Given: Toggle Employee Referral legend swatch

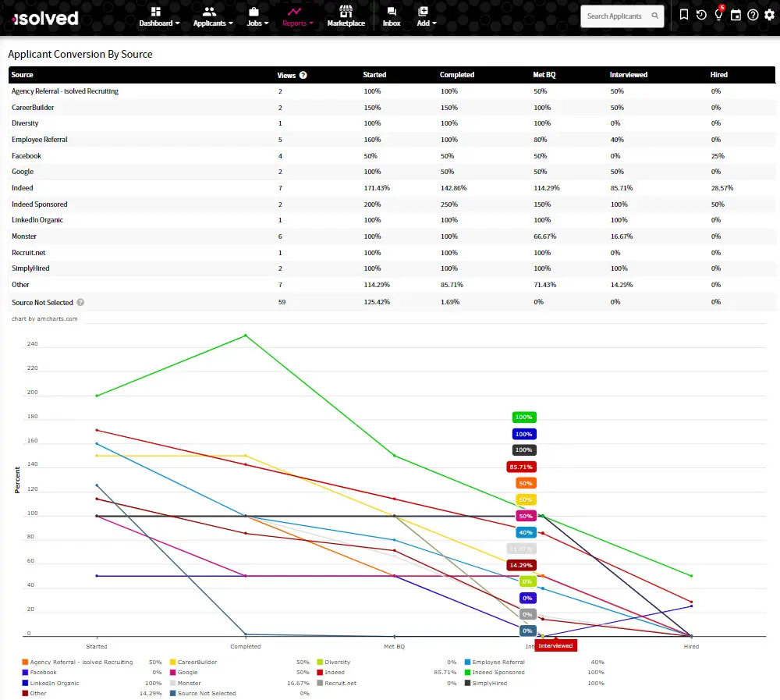Looking at the screenshot, I should tap(467, 663).
